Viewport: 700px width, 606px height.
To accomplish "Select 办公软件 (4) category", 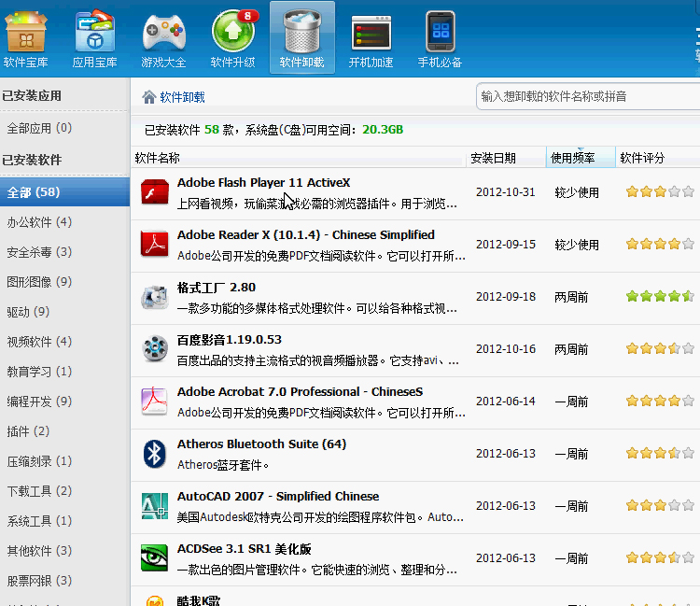I will [x=39, y=222].
